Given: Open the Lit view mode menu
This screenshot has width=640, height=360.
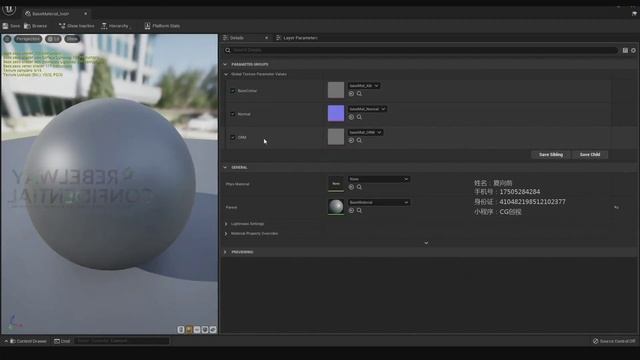Looking at the screenshot, I should (53, 39).
